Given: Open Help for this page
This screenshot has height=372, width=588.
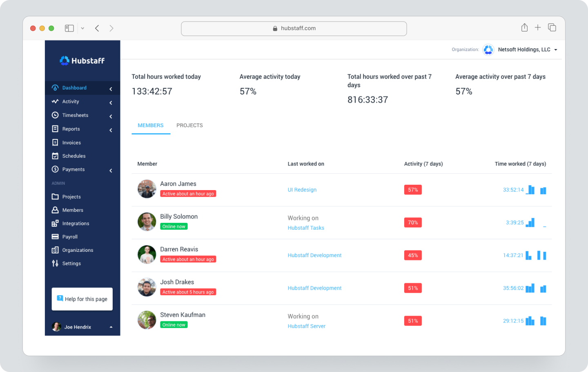Looking at the screenshot, I should pos(82,299).
